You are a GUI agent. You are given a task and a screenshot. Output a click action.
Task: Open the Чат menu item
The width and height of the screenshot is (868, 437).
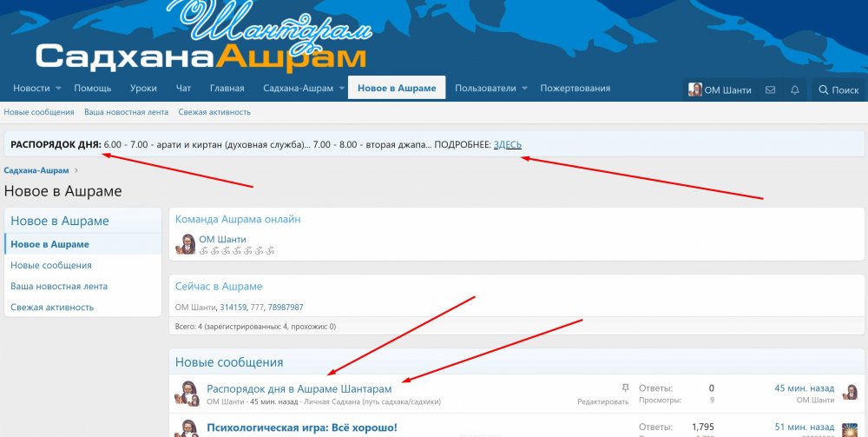tap(183, 88)
